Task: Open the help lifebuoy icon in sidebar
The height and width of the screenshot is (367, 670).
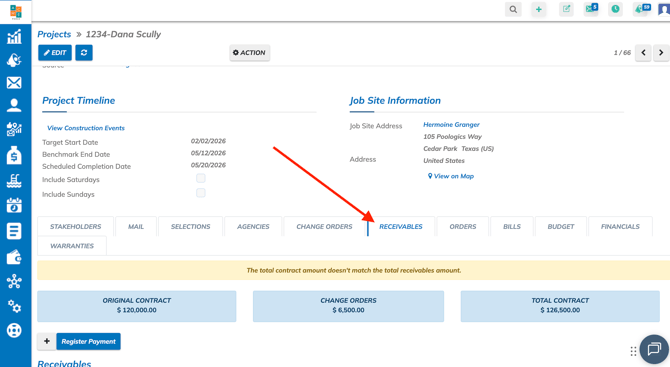Action: pos(14,330)
